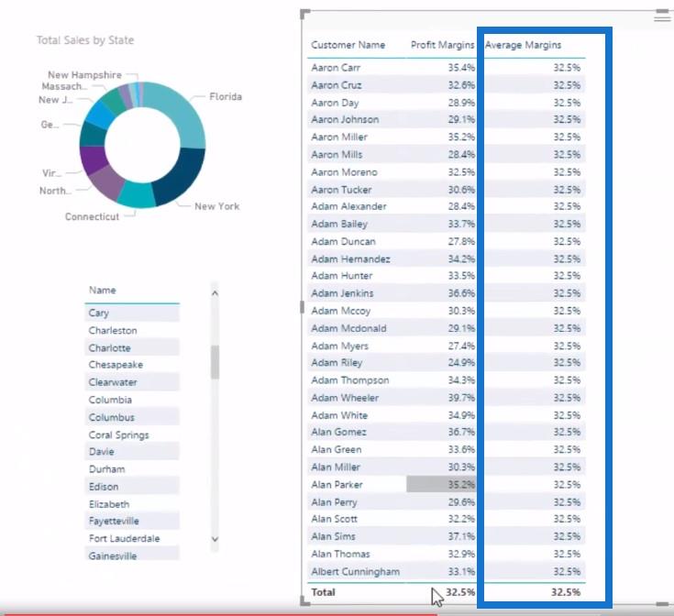Select Durham in the Name list
674x616 pixels.
[x=131, y=469]
